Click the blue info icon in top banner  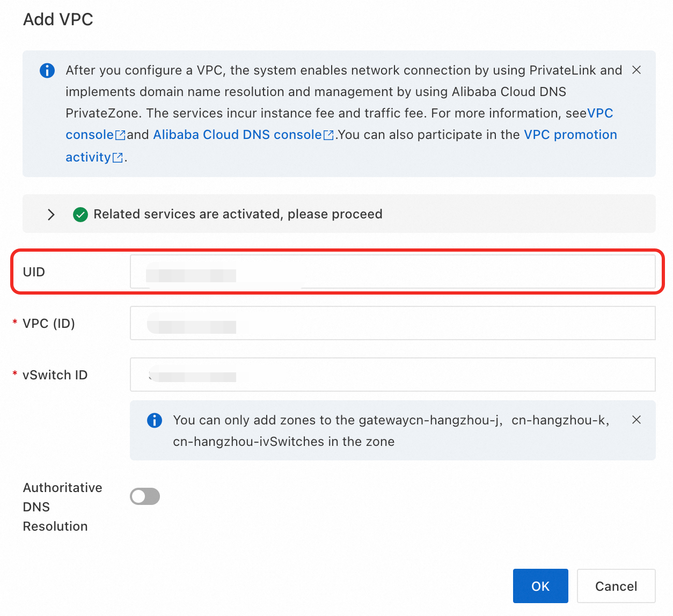47,70
